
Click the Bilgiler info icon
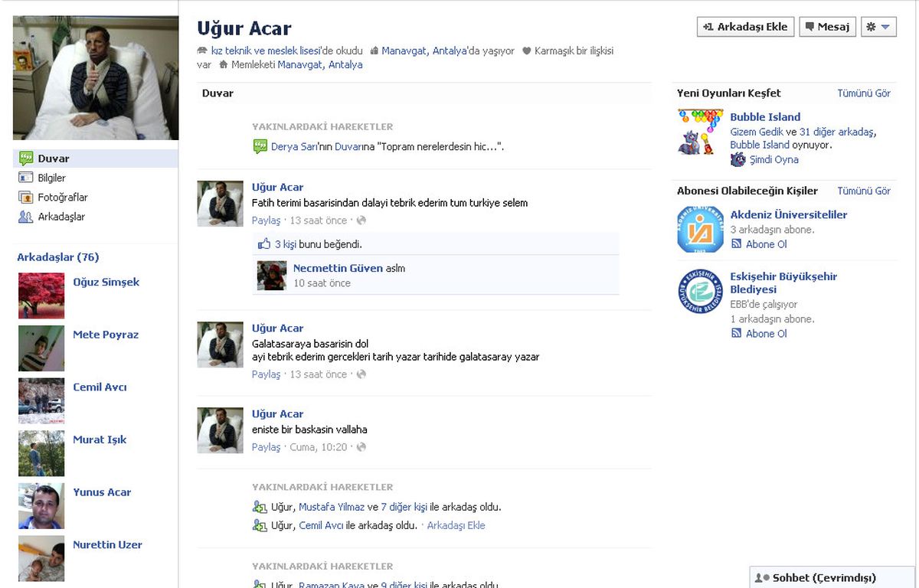pos(25,178)
